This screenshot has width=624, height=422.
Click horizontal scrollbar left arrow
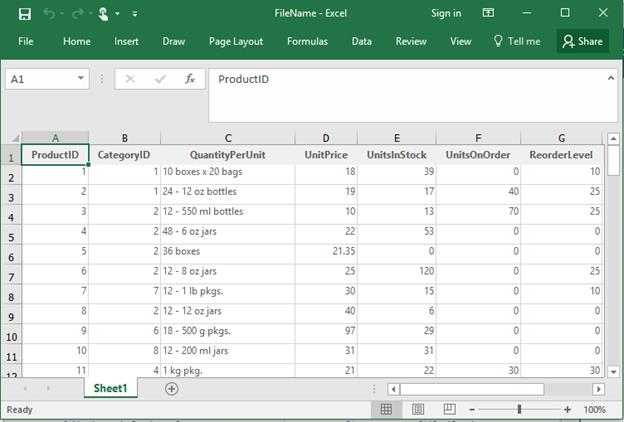coord(394,389)
